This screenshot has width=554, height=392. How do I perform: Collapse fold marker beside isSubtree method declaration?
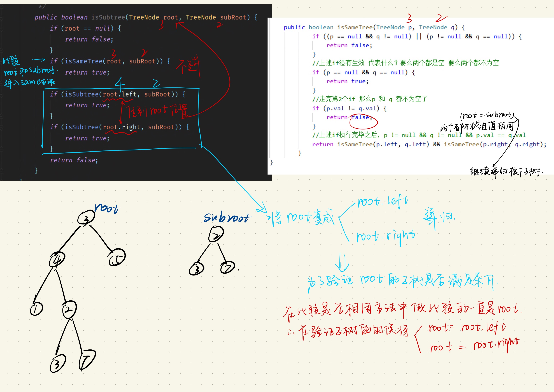[1, 17]
